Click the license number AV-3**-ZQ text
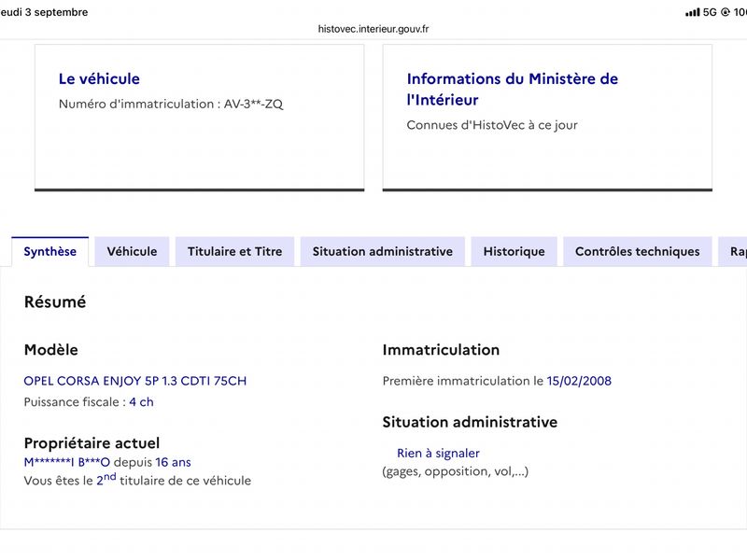Screen dimensions: 747x560 (x=253, y=104)
